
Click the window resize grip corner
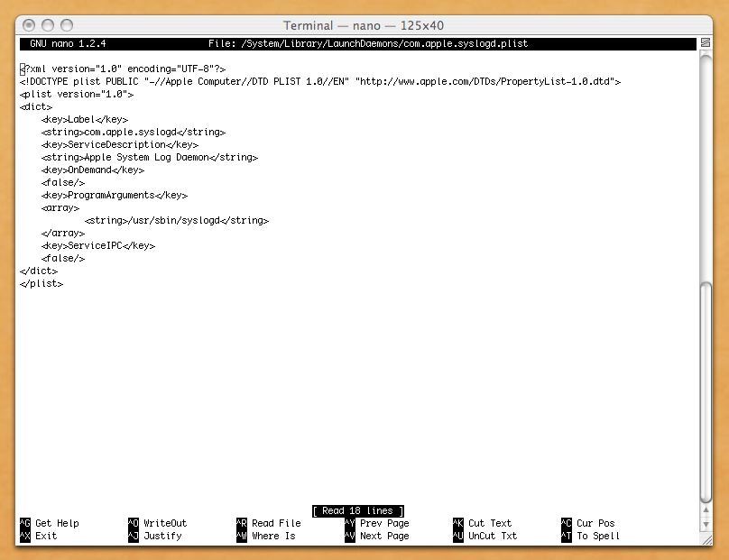706,540
